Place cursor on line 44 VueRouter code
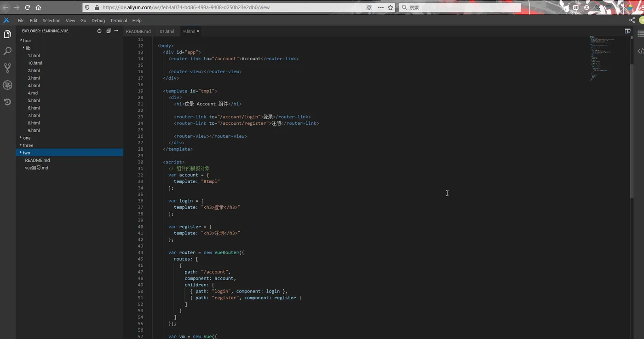 click(206, 252)
